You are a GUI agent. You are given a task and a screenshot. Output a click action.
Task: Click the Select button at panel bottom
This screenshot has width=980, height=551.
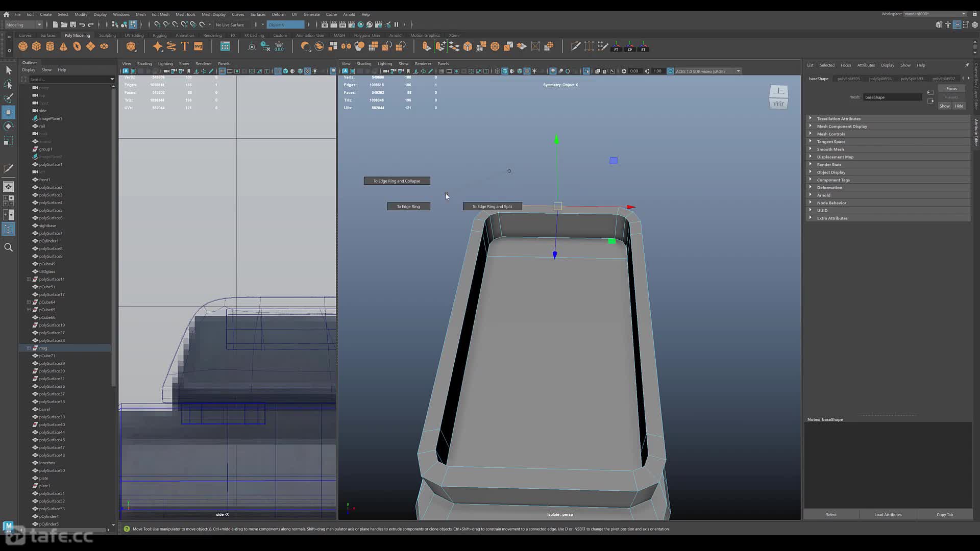(831, 514)
